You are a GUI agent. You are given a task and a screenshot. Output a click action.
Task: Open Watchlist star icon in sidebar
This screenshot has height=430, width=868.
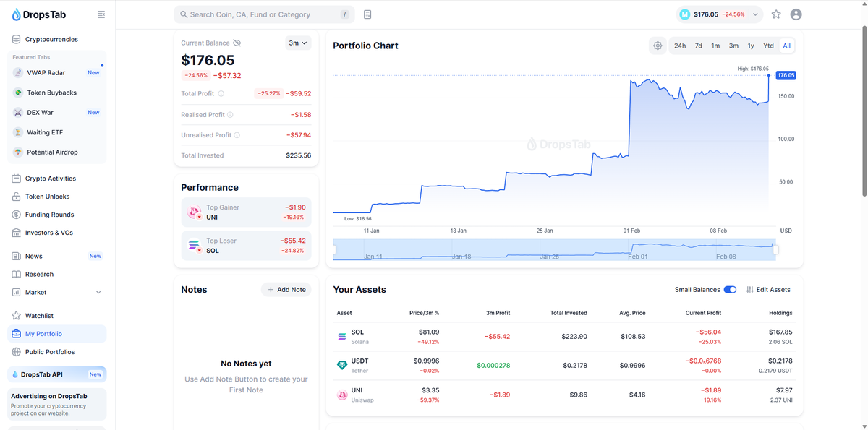tap(16, 316)
